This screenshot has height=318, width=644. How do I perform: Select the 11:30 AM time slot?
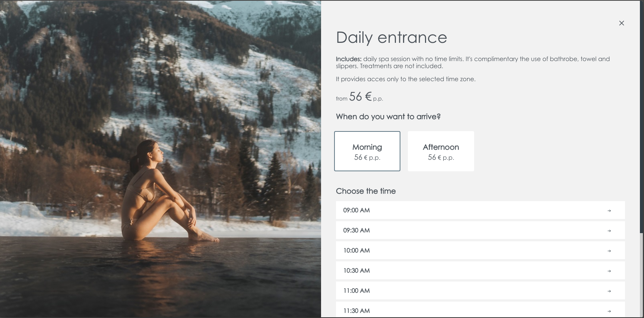(480, 309)
